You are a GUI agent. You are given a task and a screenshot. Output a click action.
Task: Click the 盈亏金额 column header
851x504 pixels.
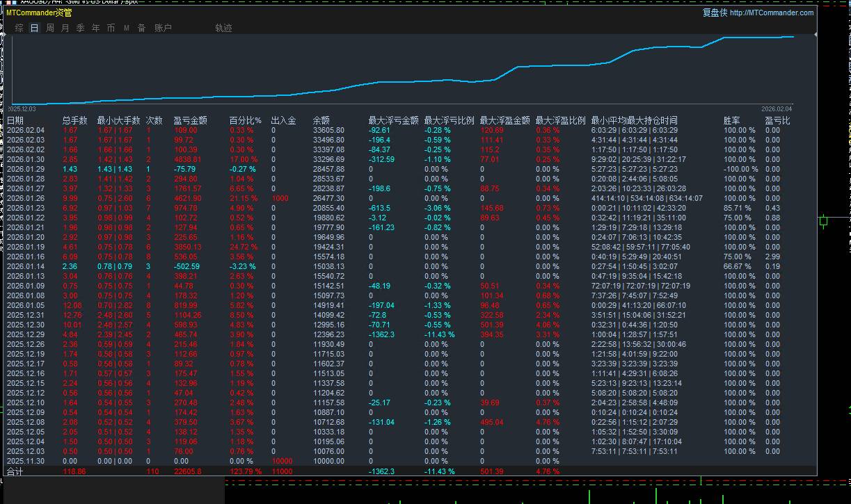click(x=190, y=120)
